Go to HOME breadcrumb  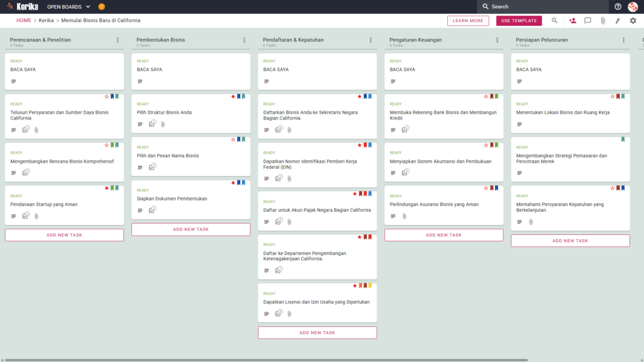(x=23, y=21)
